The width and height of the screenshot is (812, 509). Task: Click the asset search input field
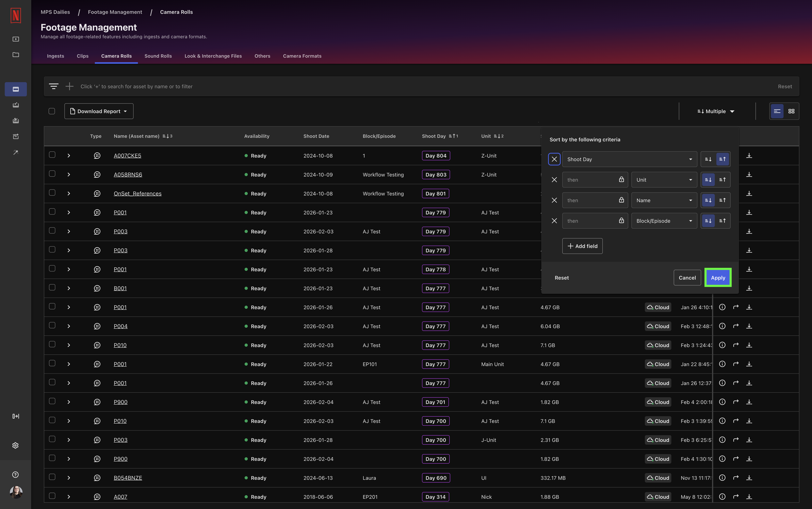click(x=236, y=86)
